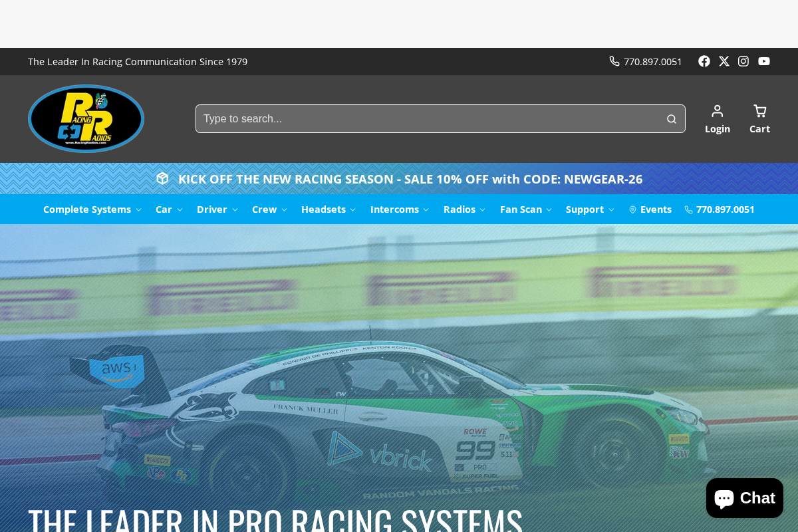This screenshot has width=798, height=532.
Task: Click the Login account icon
Action: coord(717,111)
